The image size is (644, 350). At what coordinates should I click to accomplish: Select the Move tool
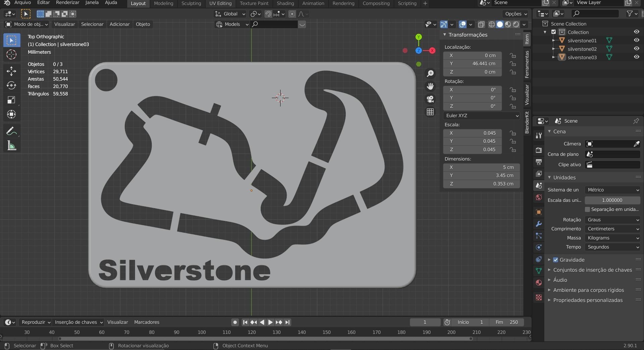11,71
